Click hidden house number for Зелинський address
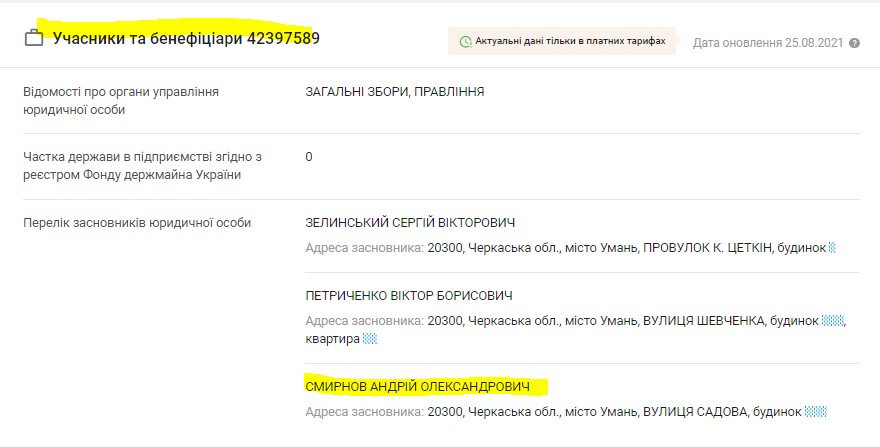 tap(832, 247)
